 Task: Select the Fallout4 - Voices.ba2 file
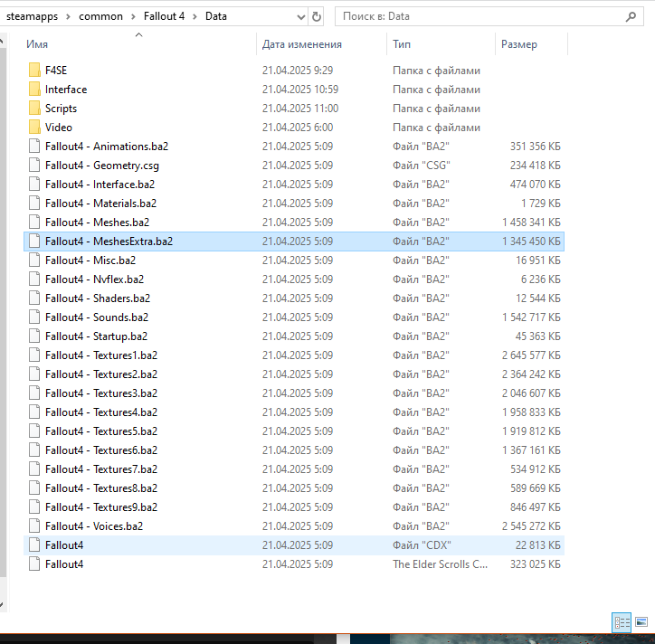[94, 526]
